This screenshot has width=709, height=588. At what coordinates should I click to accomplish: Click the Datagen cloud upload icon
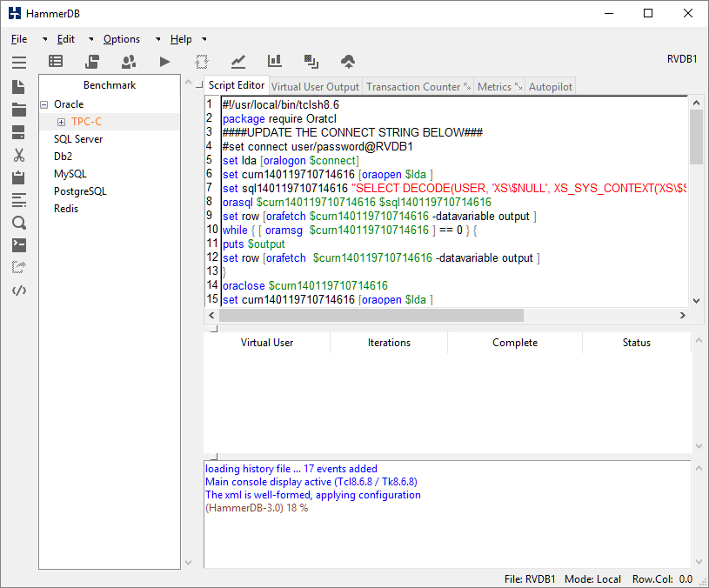click(x=348, y=62)
